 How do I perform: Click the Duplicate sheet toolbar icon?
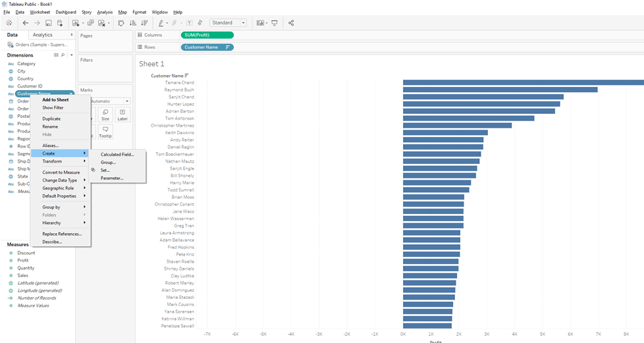click(90, 23)
